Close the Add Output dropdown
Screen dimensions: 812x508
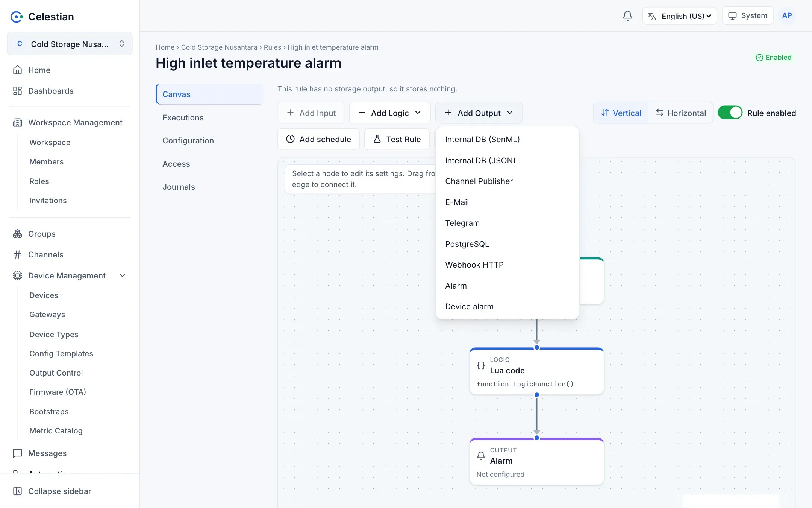pyautogui.click(x=479, y=113)
